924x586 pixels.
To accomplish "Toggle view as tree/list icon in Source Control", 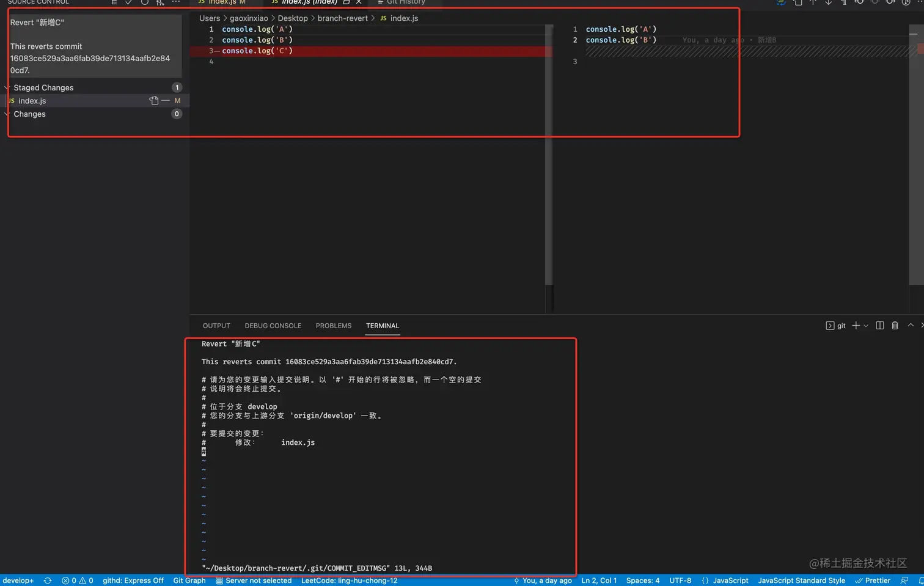I will coord(114,2).
